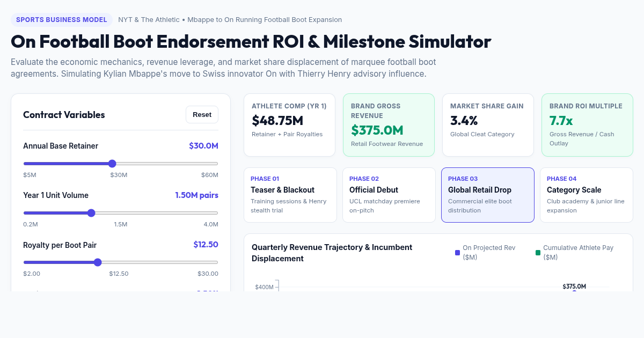Adjust the Royalty per Boot Pair slider
This screenshot has width=644, height=338.
121,262
